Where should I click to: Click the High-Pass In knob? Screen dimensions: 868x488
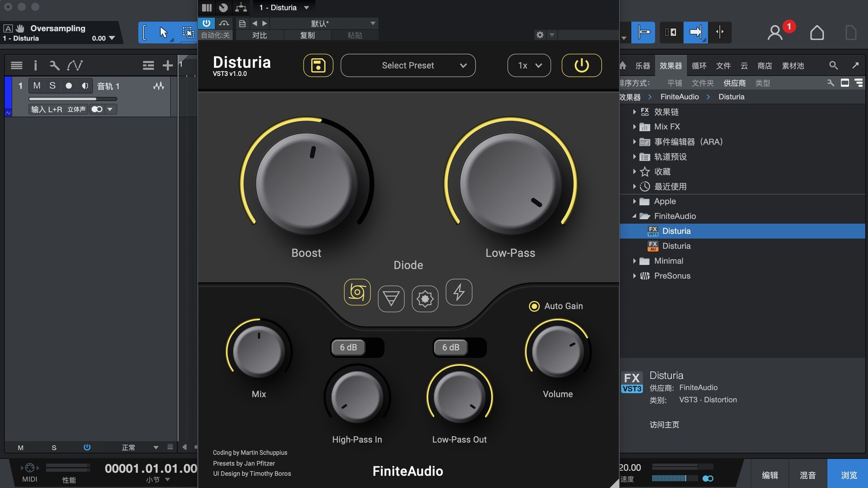pos(357,397)
